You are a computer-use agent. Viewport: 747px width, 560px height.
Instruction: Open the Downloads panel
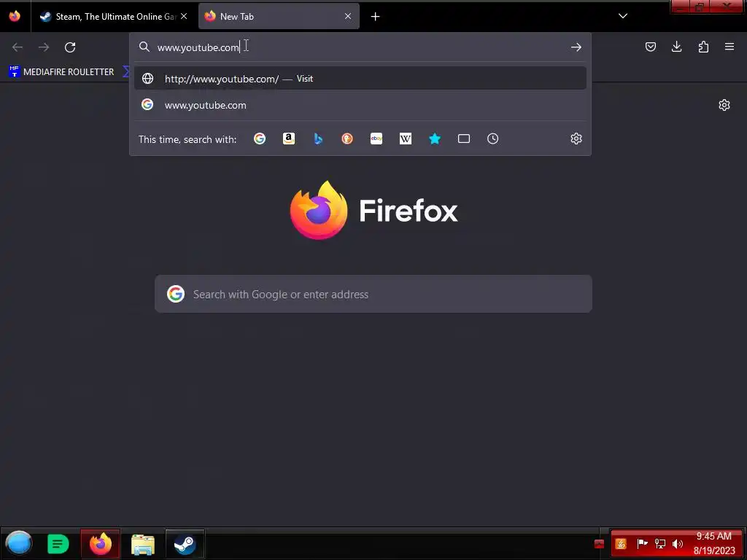coord(676,47)
